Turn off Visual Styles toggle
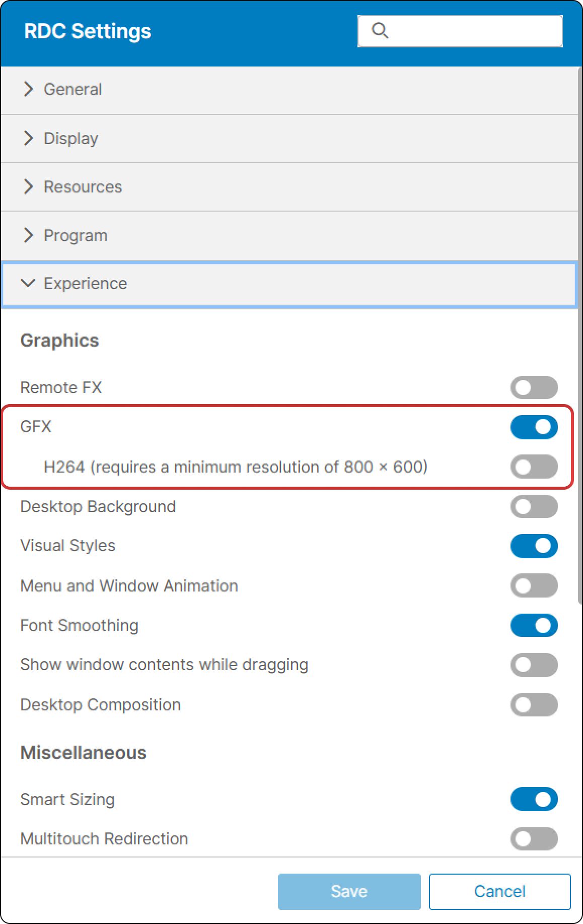 [534, 546]
